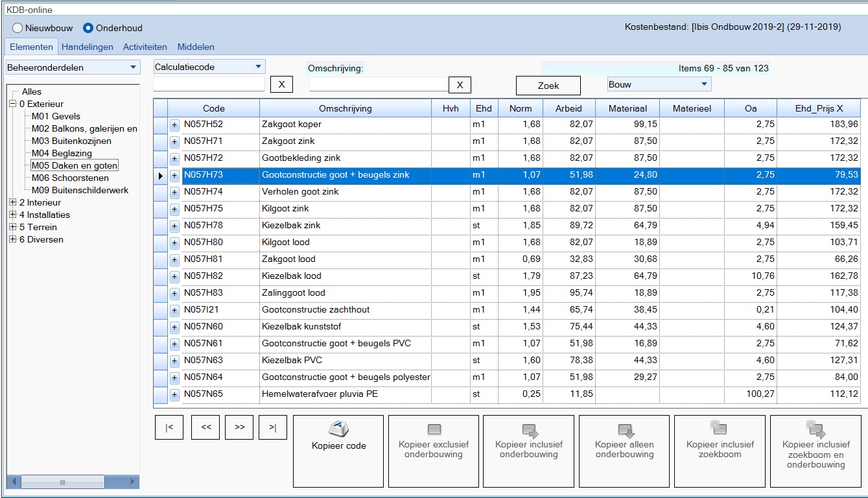Image resolution: width=868 pixels, height=498 pixels.
Task: Sort by the Code column header
Action: [x=214, y=108]
